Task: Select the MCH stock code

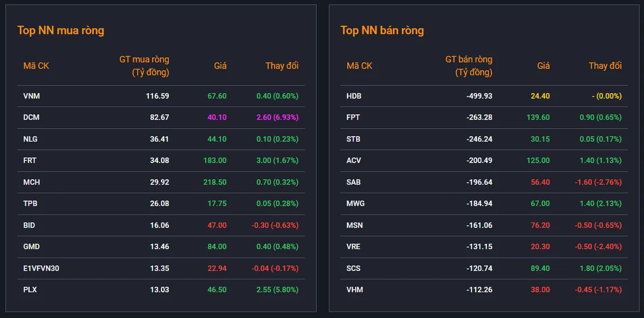Action: point(32,182)
